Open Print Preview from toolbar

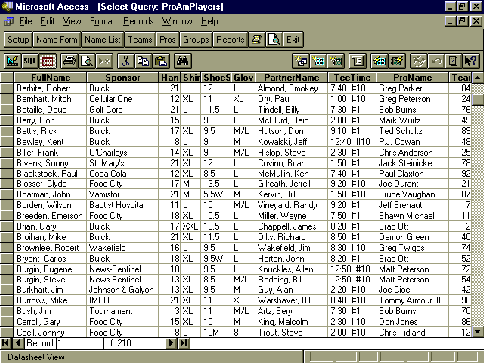tap(87, 61)
